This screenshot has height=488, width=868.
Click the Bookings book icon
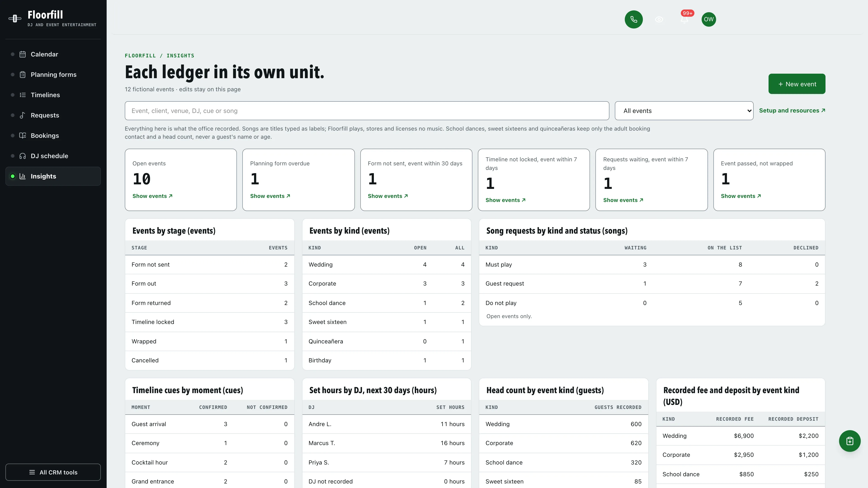point(23,135)
